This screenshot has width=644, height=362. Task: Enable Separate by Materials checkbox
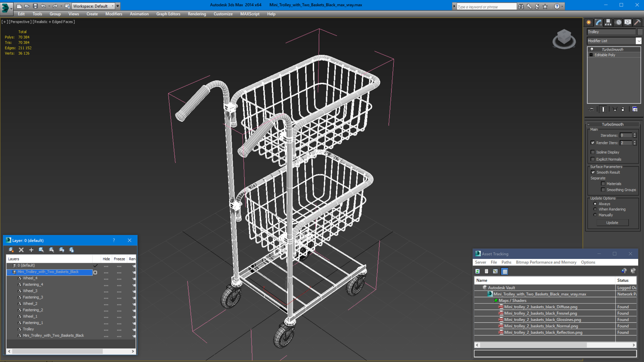click(603, 184)
